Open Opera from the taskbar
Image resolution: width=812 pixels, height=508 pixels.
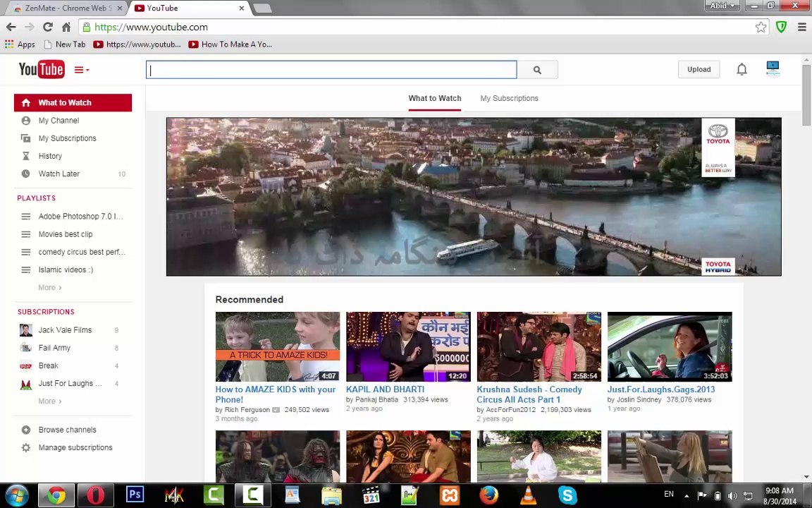95,495
